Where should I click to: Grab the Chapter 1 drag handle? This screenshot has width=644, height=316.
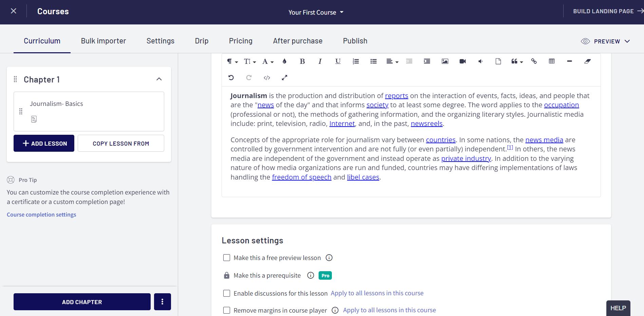click(x=15, y=79)
